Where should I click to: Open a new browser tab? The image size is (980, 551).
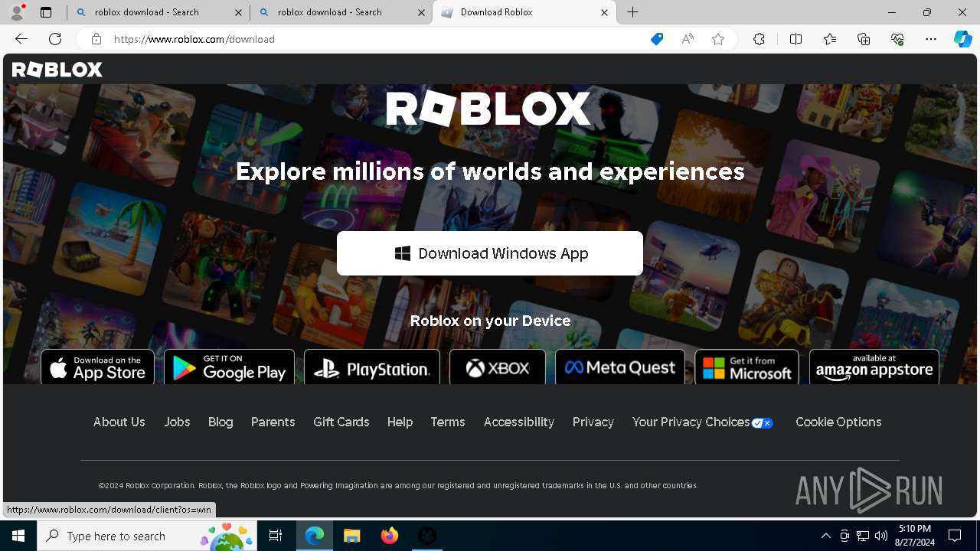632,12
